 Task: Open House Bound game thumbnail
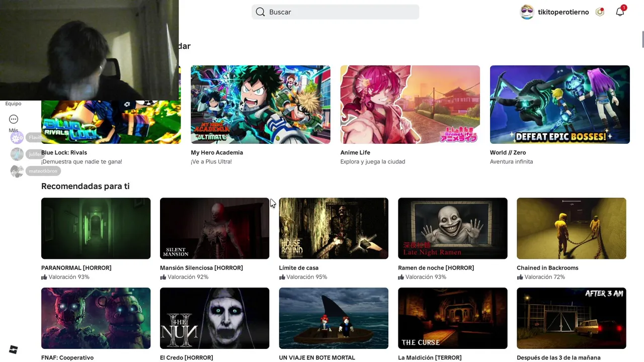(334, 228)
